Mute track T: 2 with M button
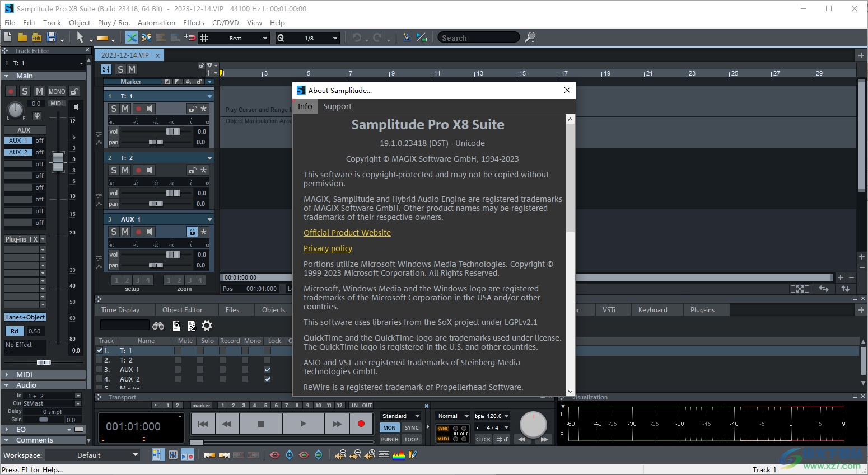This screenshot has width=868, height=475. 125,170
